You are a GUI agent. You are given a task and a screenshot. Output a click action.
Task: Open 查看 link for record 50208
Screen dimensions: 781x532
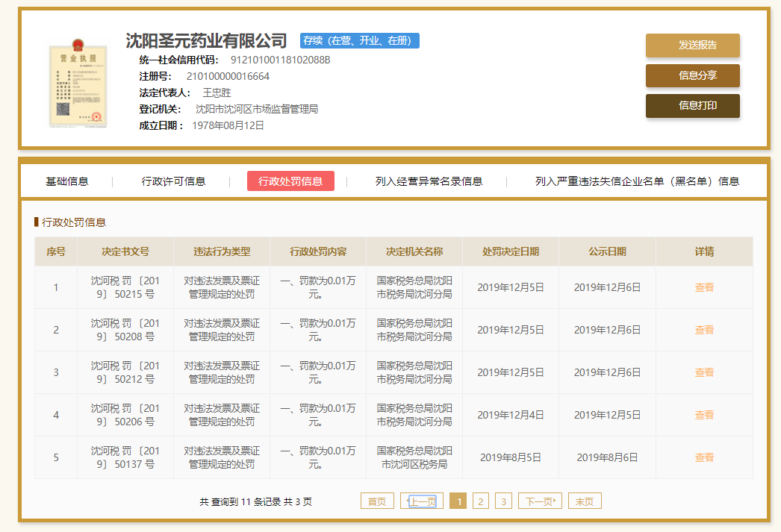tap(704, 330)
